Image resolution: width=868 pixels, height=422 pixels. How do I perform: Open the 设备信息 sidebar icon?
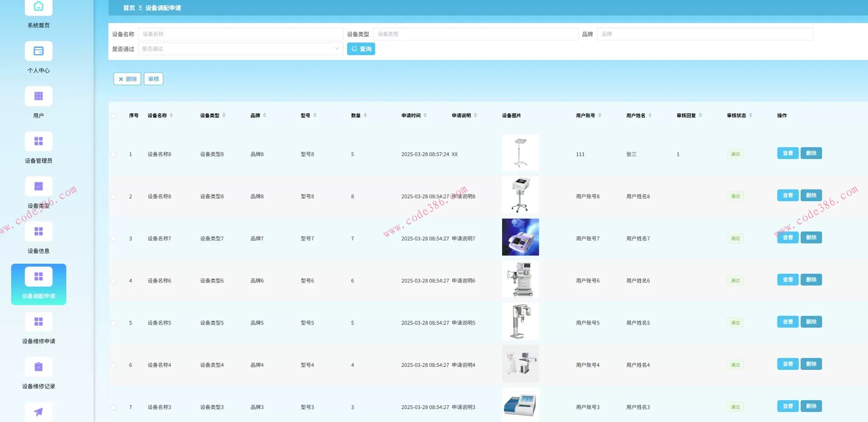pos(38,232)
